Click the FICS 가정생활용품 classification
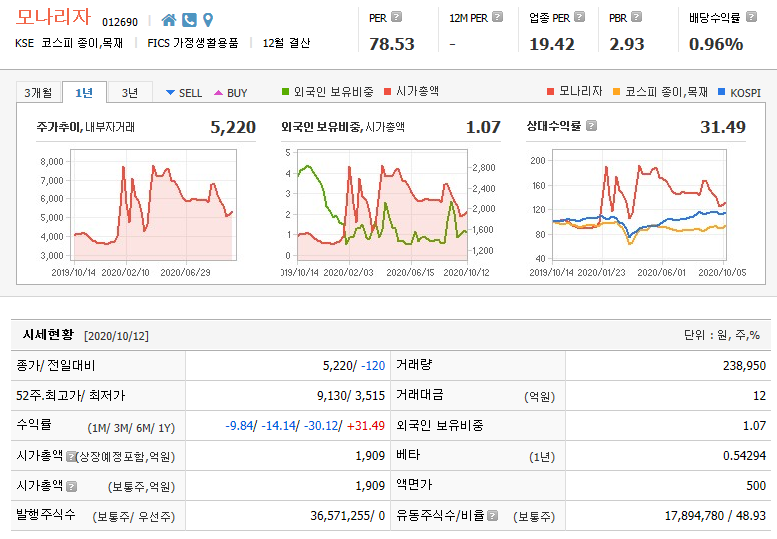The image size is (777, 539). click(193, 43)
